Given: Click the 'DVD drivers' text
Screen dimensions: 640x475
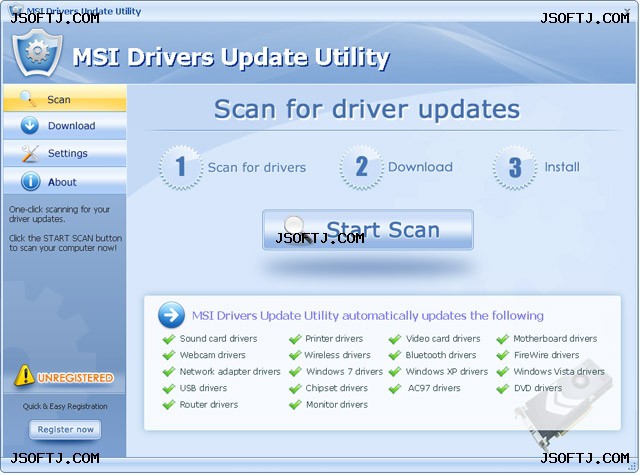Looking at the screenshot, I should point(538,388).
